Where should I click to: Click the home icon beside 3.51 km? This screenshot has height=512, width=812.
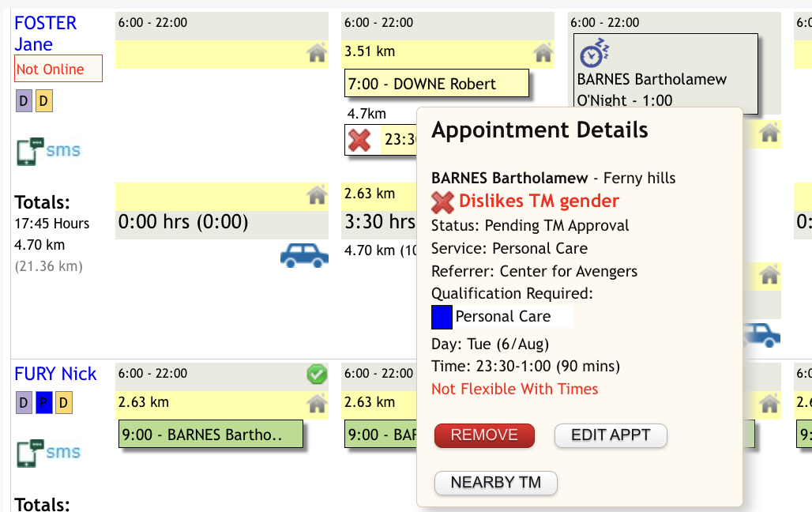pyautogui.click(x=543, y=53)
